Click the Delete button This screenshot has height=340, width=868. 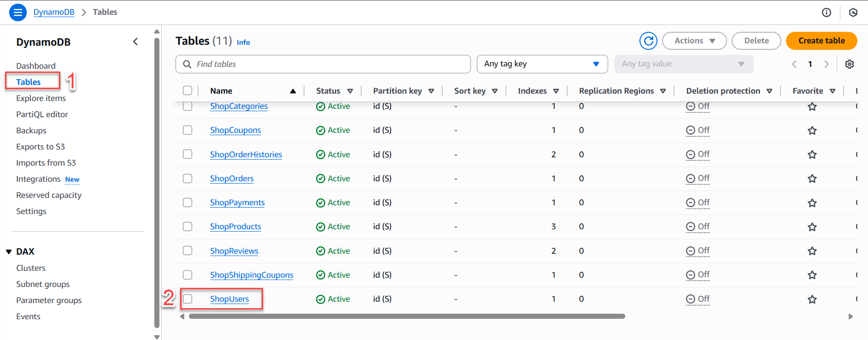757,41
